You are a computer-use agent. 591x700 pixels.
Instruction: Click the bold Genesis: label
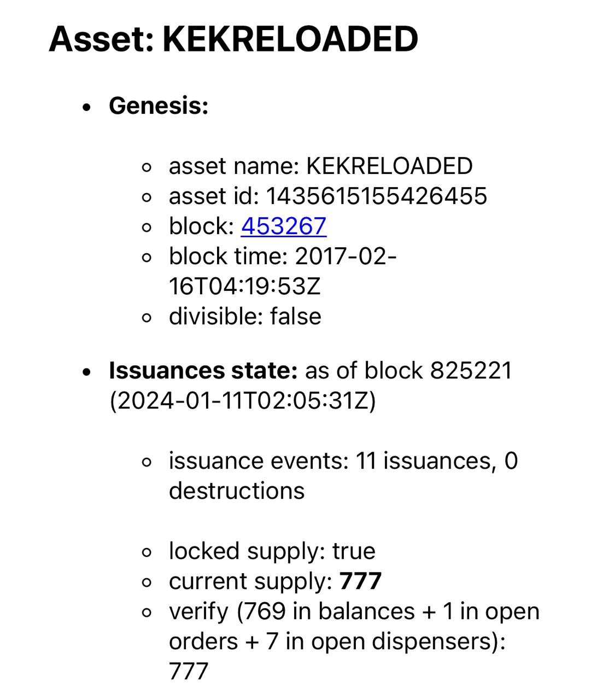click(159, 106)
